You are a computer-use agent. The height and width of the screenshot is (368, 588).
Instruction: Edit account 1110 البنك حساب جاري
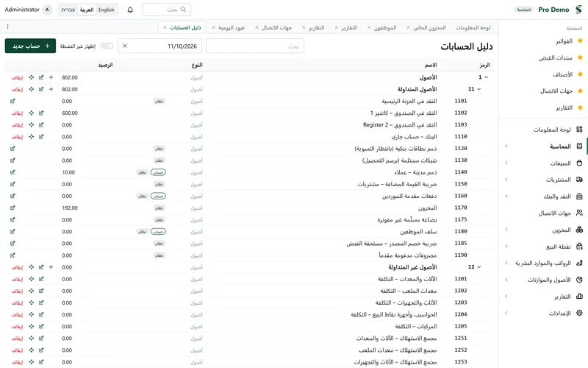click(x=41, y=137)
